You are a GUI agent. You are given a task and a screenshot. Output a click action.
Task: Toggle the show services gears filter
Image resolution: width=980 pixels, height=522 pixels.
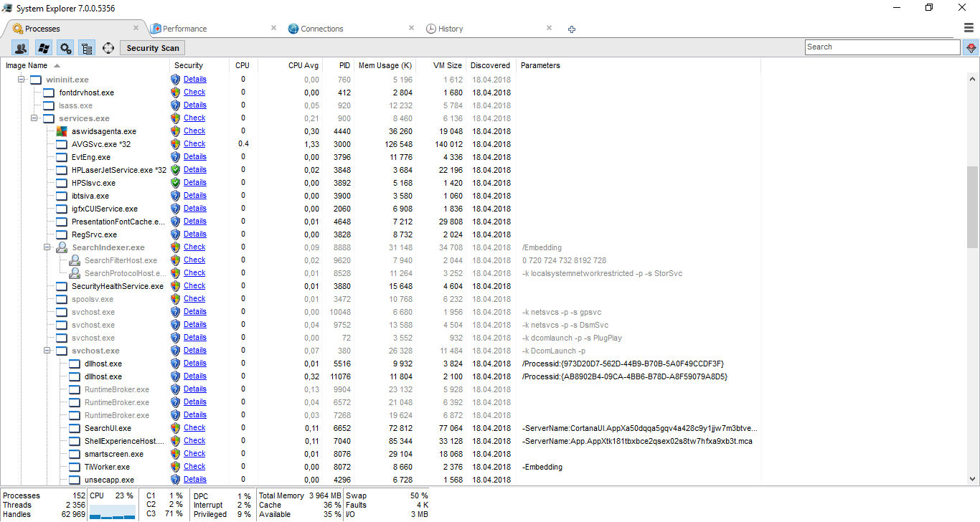(x=65, y=48)
